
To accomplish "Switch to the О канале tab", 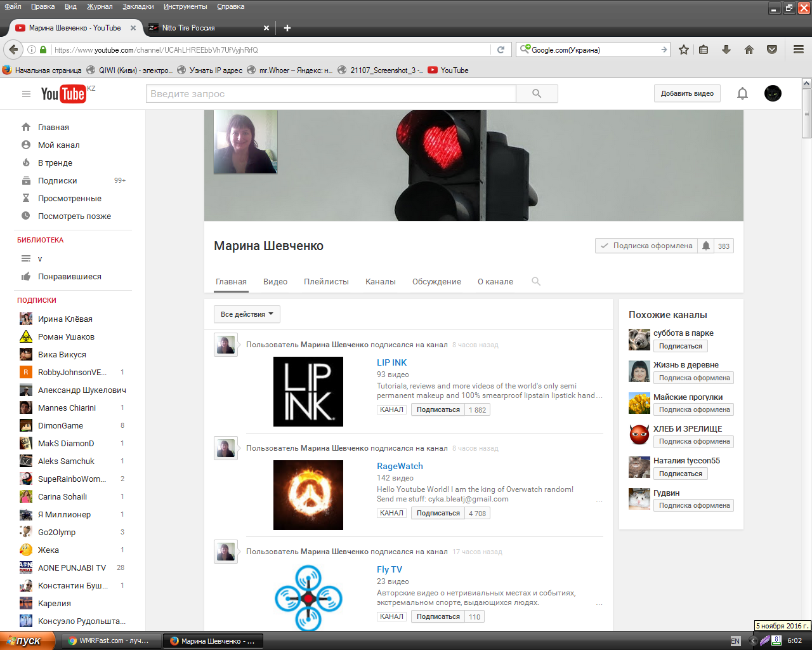I will [x=495, y=282].
